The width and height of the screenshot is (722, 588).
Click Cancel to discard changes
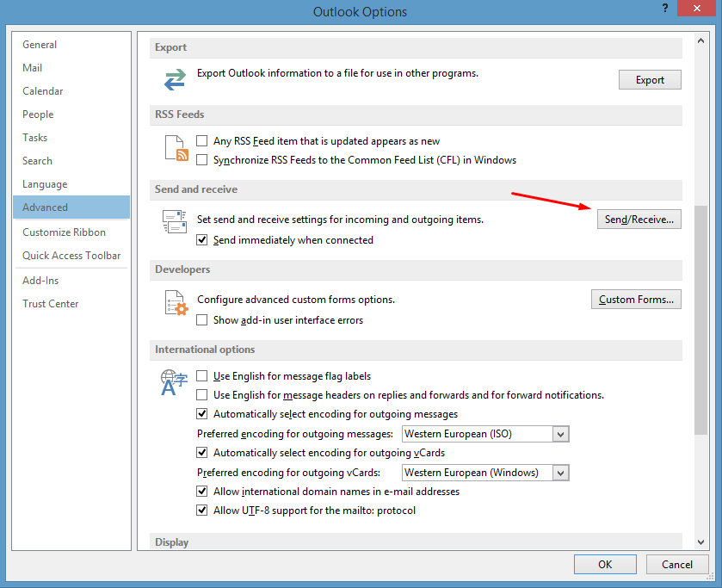point(677,565)
